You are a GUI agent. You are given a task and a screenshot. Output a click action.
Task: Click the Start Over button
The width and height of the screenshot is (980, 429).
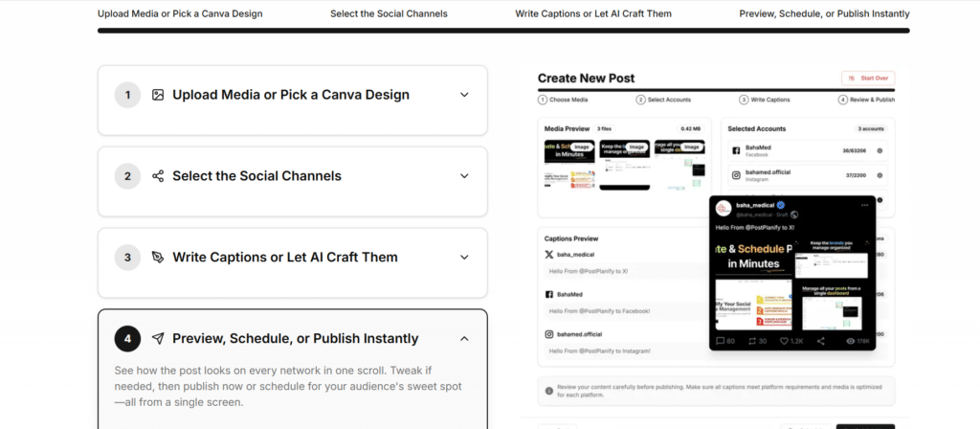click(x=868, y=78)
